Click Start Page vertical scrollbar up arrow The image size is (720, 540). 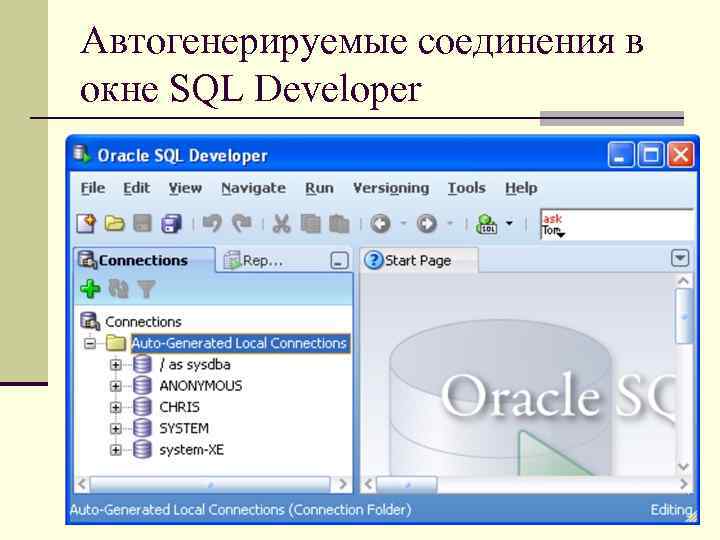coord(684,281)
